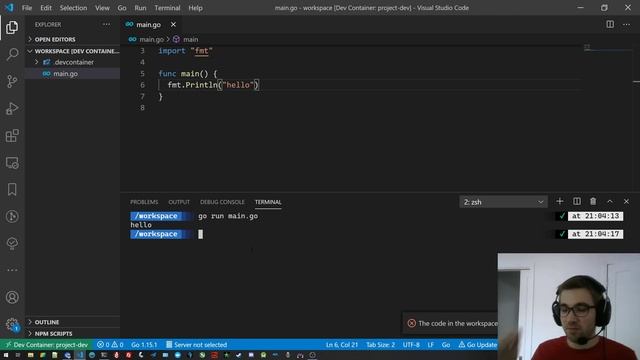The image size is (640, 360).
Task: Click Server not selected status item
Action: pyautogui.click(x=196, y=344)
